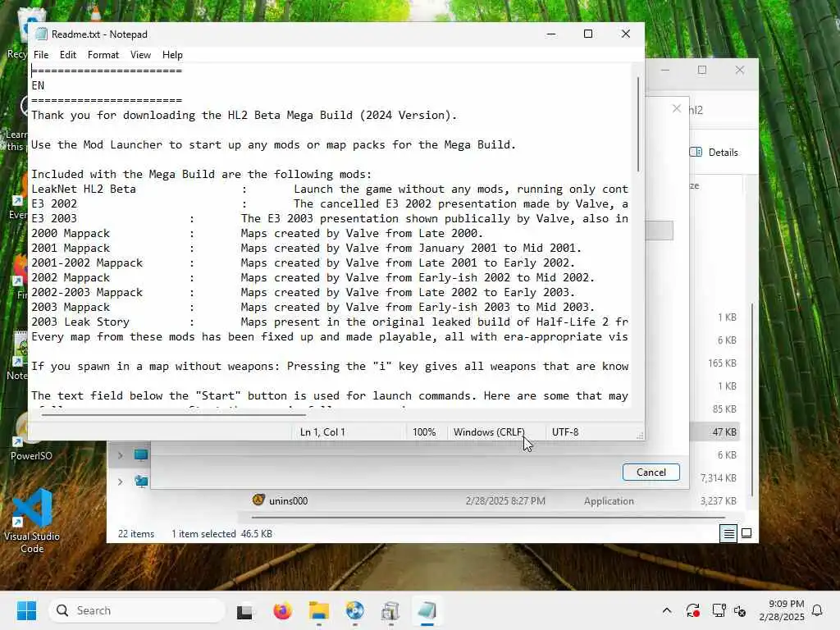840x630 pixels.
Task: Toggle the Details pane in File Explorer
Action: tap(714, 152)
